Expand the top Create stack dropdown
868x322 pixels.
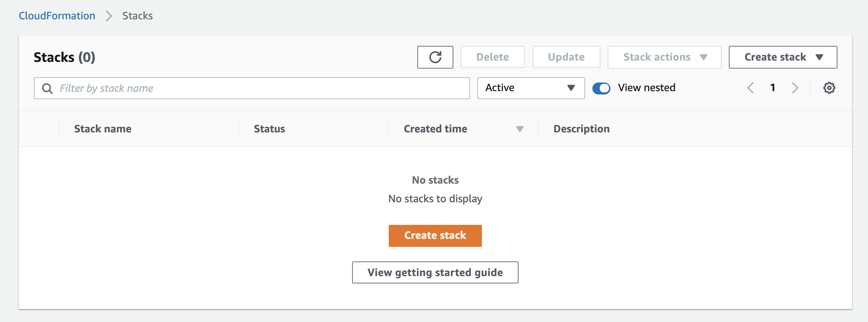pyautogui.click(x=782, y=57)
